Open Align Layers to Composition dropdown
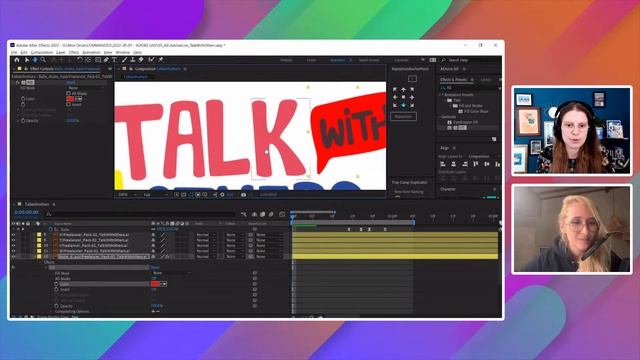 click(484, 156)
